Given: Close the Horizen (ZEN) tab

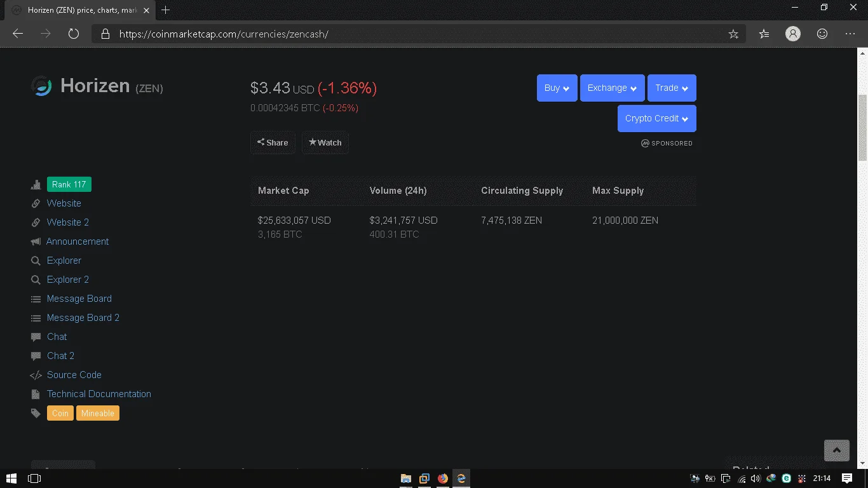Looking at the screenshot, I should click(146, 10).
